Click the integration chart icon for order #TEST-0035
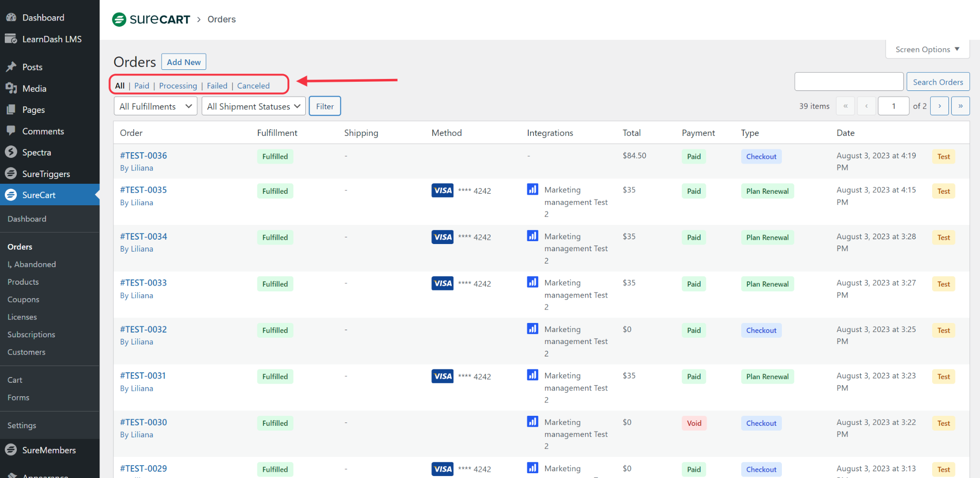The height and width of the screenshot is (478, 980). [532, 189]
